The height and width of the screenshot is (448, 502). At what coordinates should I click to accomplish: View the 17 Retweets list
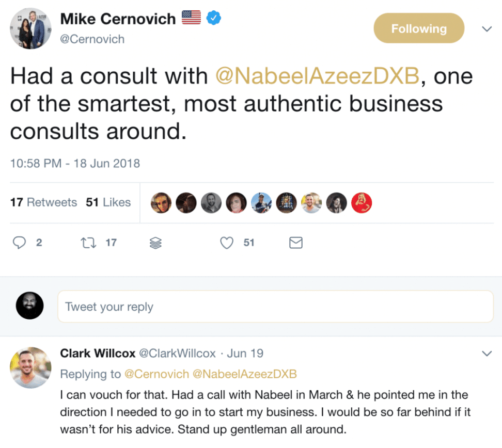43,202
